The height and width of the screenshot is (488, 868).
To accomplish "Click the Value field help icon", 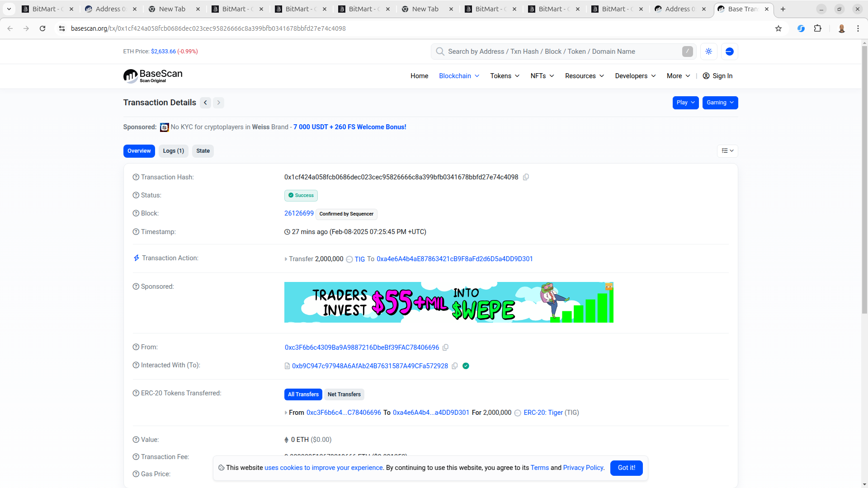I will coord(136,440).
